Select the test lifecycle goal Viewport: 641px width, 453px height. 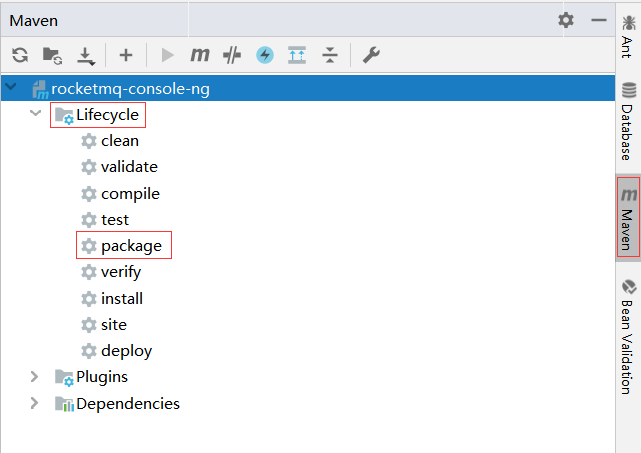click(x=105, y=220)
